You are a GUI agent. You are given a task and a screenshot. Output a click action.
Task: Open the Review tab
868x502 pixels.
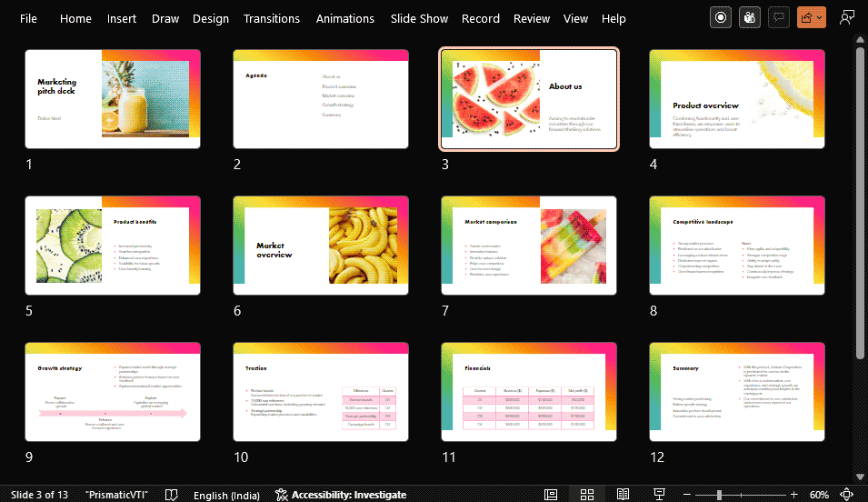532,18
